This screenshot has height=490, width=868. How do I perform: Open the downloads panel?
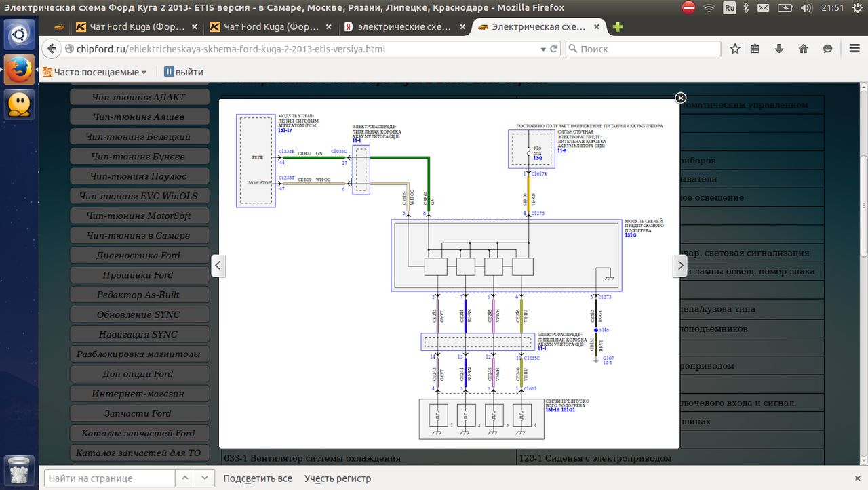coord(779,49)
